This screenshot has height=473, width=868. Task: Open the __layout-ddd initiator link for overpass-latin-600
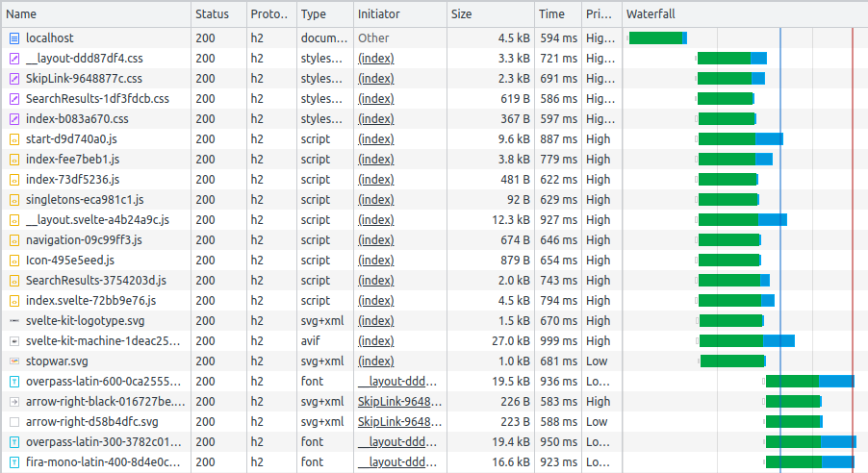(x=396, y=381)
